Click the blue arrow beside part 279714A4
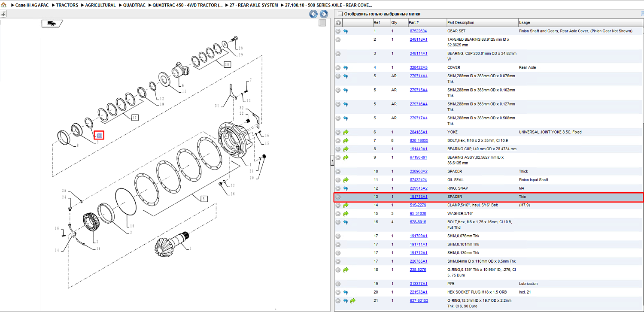Image resolution: width=644 pixels, height=312 pixels. pos(346,76)
